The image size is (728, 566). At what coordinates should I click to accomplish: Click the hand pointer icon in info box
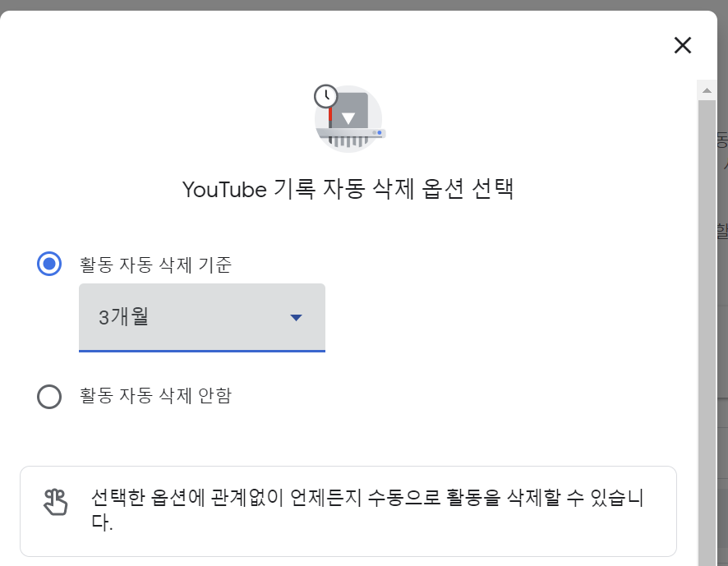point(56,502)
